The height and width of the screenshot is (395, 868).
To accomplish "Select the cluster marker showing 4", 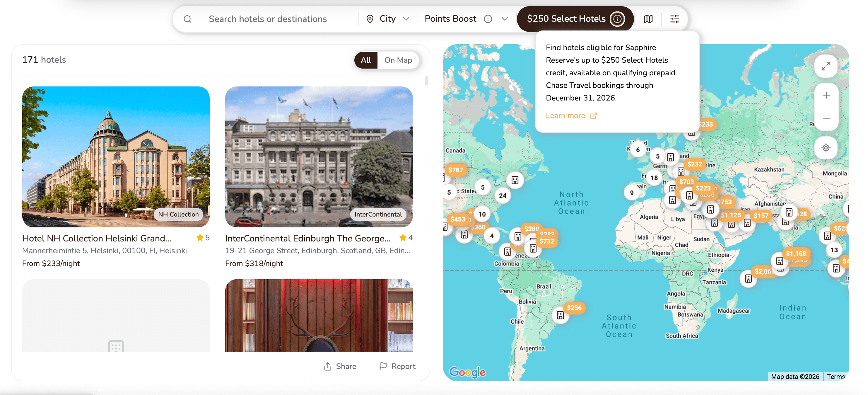I will coord(492,236).
